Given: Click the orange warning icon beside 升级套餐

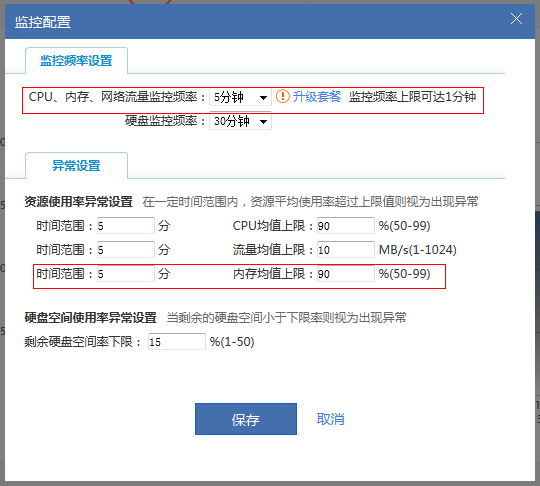Looking at the screenshot, I should click(x=283, y=96).
